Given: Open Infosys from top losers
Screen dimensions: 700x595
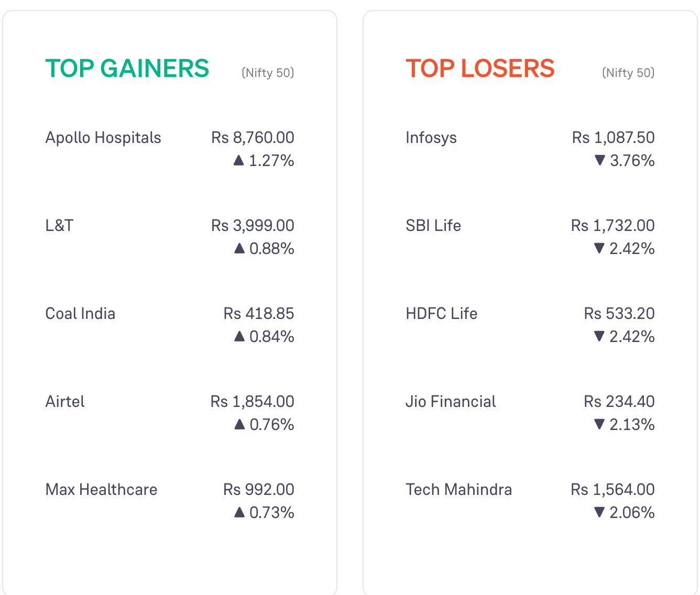Looking at the screenshot, I should 431,138.
